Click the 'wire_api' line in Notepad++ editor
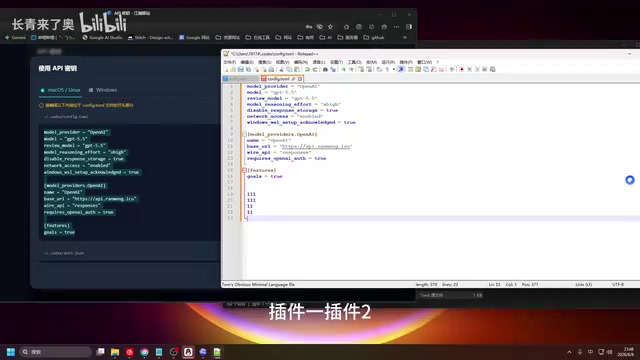 (x=279, y=152)
